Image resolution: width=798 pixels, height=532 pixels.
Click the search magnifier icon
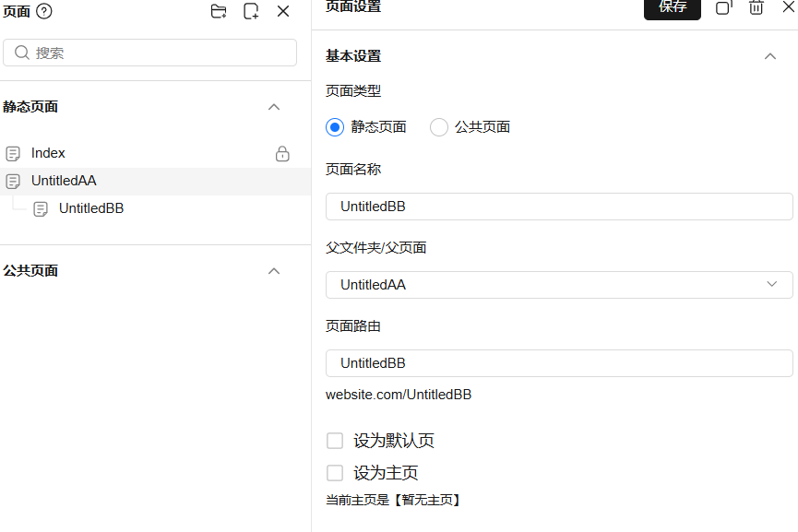[x=22, y=53]
